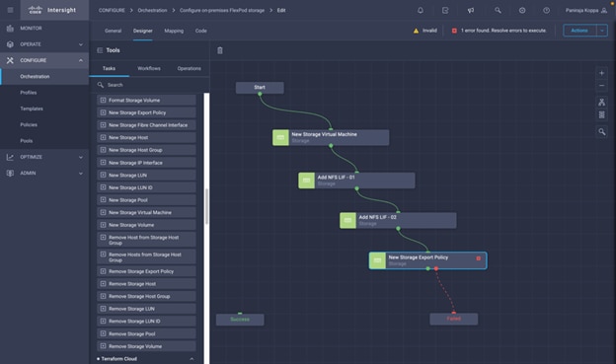Image resolution: width=616 pixels, height=364 pixels.
Task: Click the Format Storage Volume task icon
Action: [x=103, y=101]
